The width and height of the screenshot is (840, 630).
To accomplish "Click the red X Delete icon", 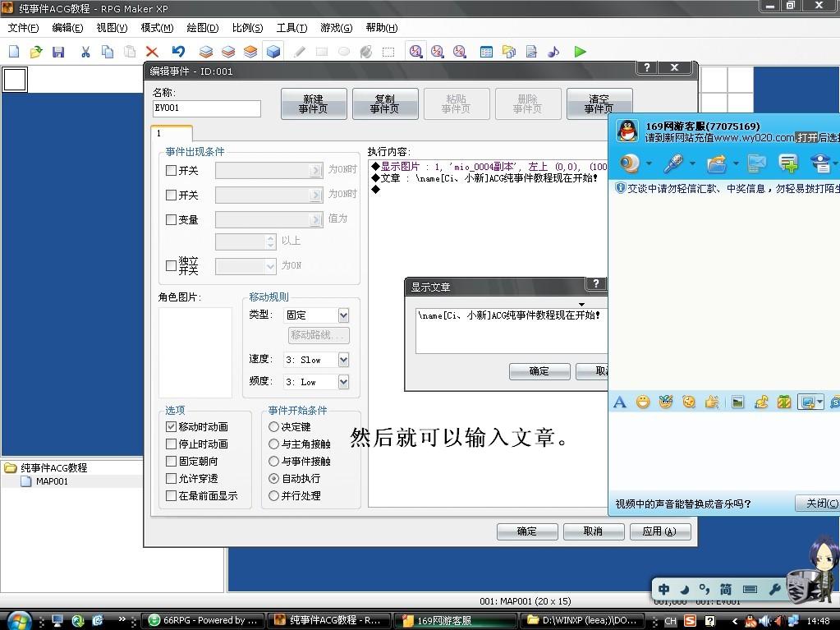I will point(152,52).
